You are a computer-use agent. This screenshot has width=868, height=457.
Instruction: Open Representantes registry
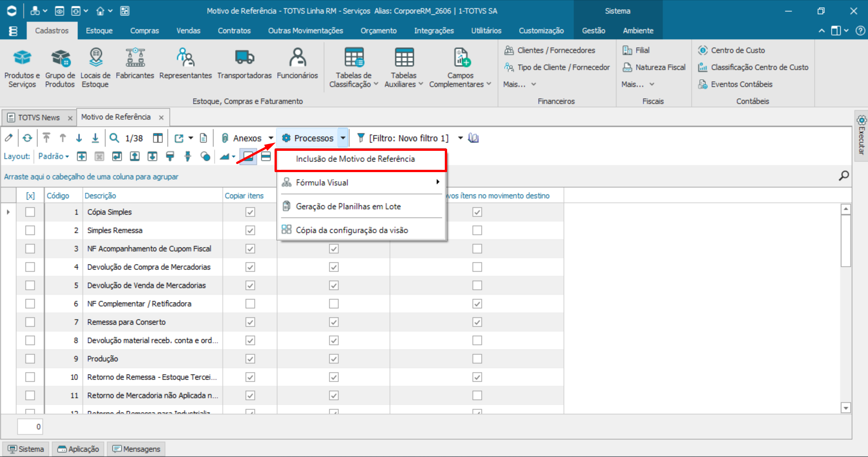[185, 64]
